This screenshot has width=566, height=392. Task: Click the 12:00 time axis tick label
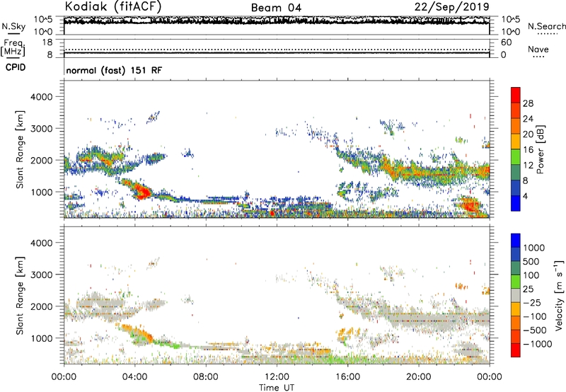tap(277, 377)
